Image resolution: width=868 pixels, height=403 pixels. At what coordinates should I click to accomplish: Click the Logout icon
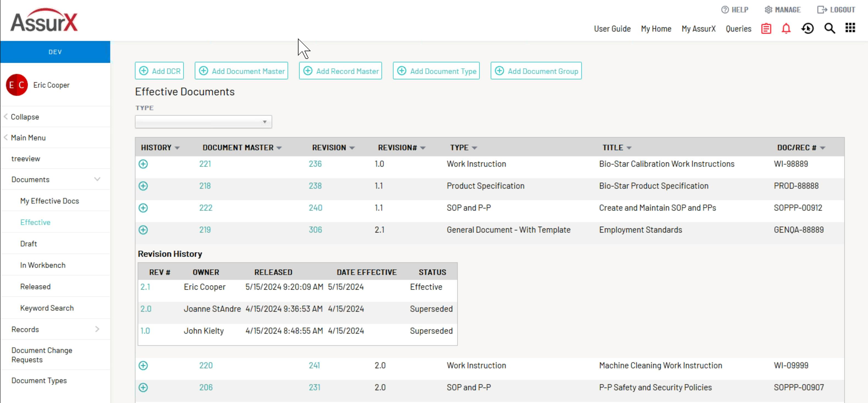[x=822, y=10]
